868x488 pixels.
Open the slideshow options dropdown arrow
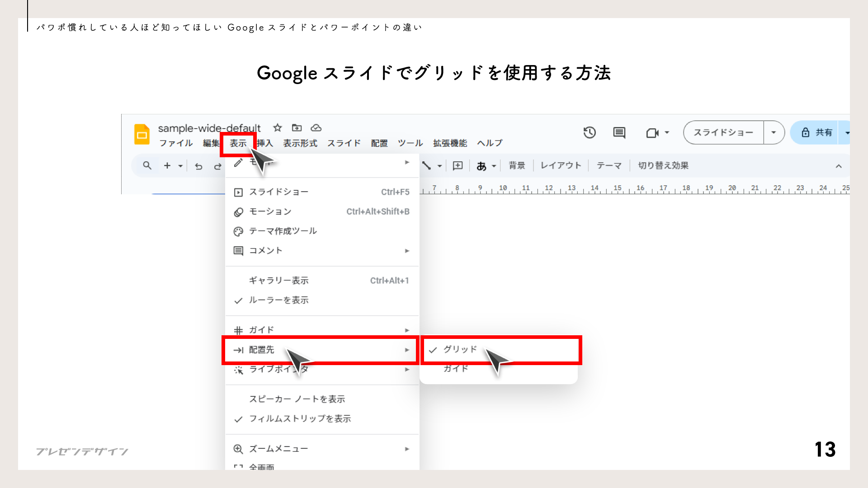click(x=774, y=132)
